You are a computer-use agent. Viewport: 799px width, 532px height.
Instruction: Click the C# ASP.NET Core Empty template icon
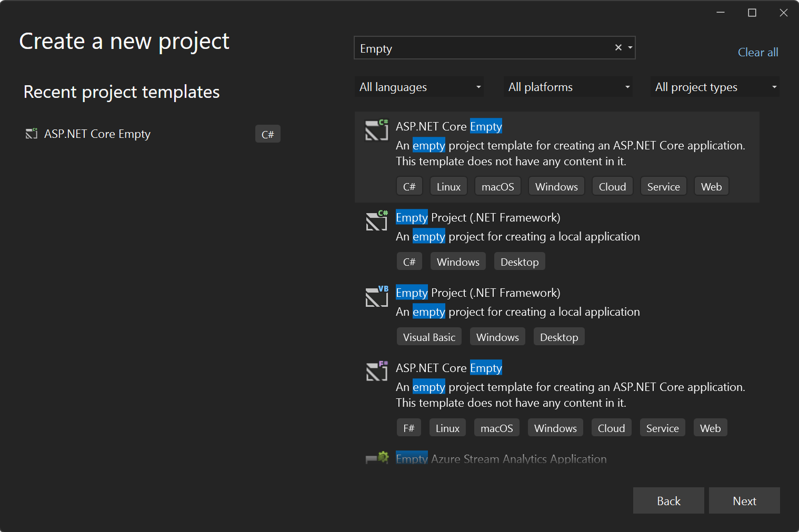pos(377,130)
